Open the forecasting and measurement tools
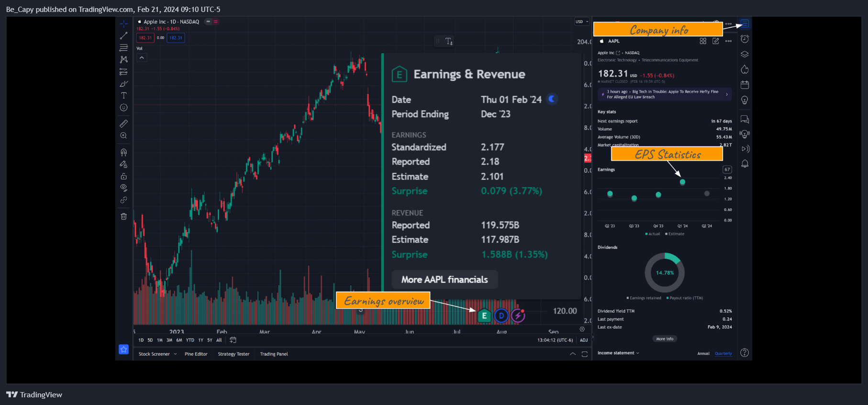The width and height of the screenshot is (868, 405). pos(123,72)
